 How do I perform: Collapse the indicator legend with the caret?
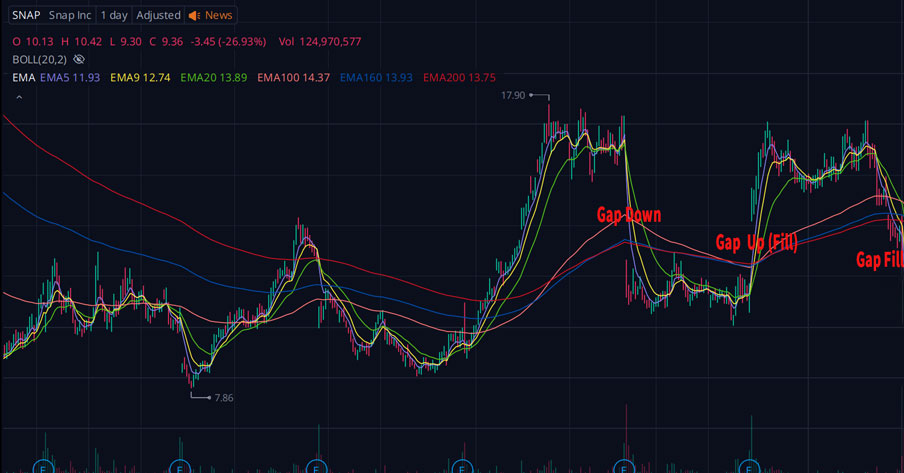19,97
